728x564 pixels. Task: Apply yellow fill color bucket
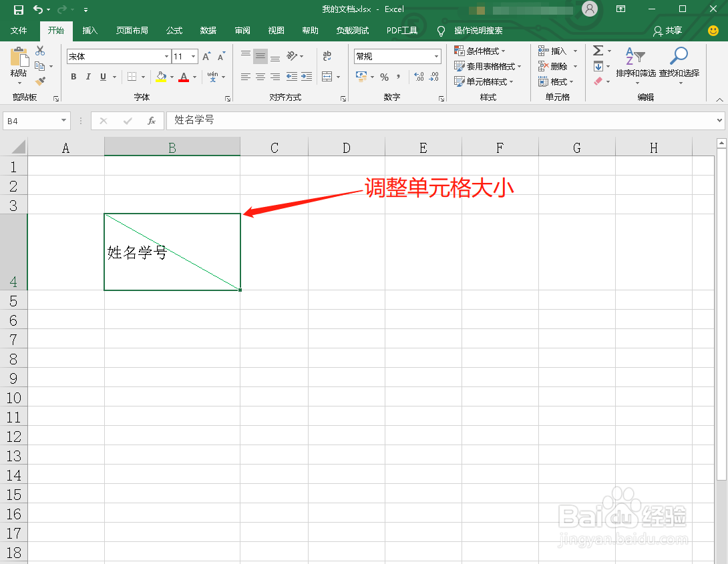coord(161,77)
